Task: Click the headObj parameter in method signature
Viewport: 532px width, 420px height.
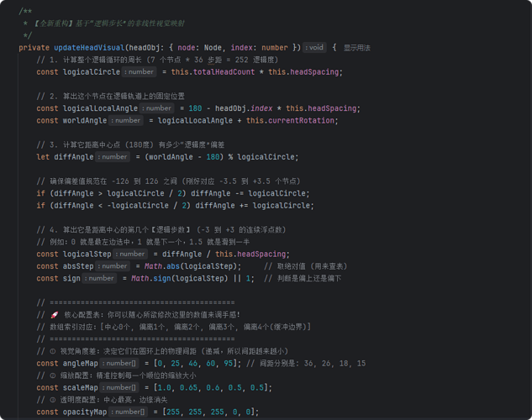Action: pos(145,48)
